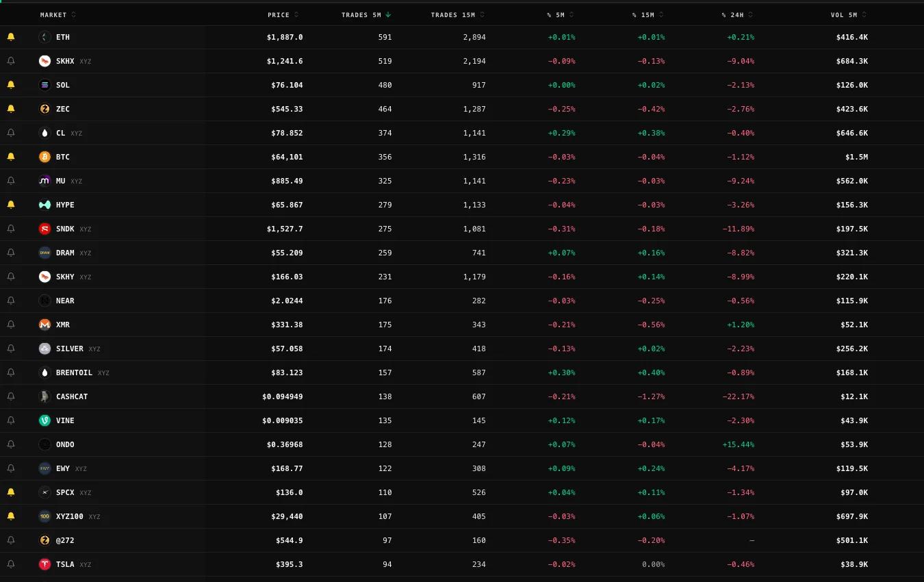The height and width of the screenshot is (582, 924).
Task: Disable the SPCX alert bell
Action: [10, 492]
